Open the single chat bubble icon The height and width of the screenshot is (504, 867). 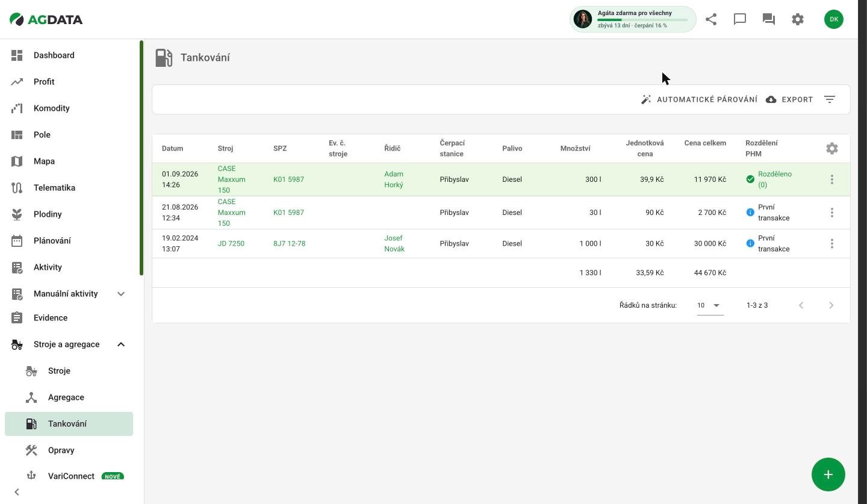click(740, 19)
